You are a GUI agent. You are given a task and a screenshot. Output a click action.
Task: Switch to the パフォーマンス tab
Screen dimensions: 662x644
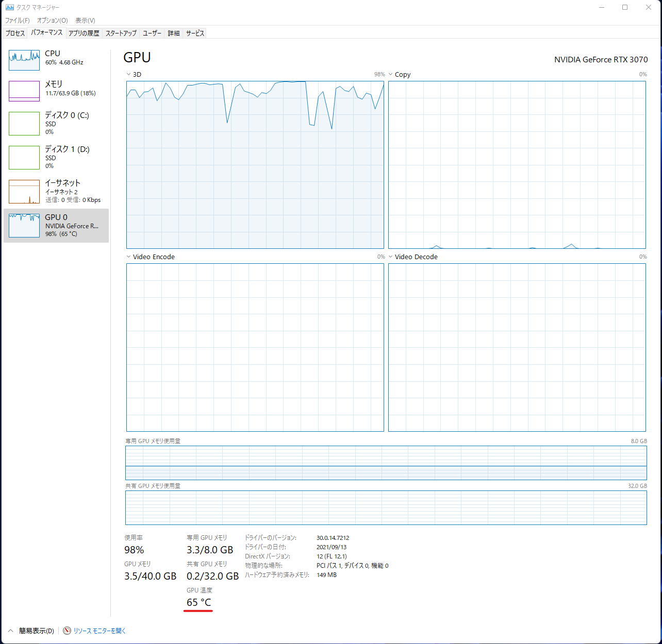pyautogui.click(x=46, y=32)
